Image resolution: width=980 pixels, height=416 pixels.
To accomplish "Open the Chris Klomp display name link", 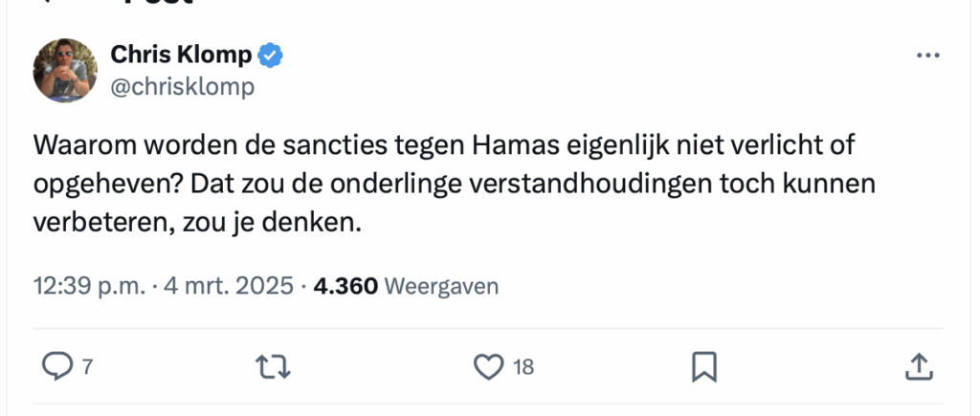I will pos(182,55).
